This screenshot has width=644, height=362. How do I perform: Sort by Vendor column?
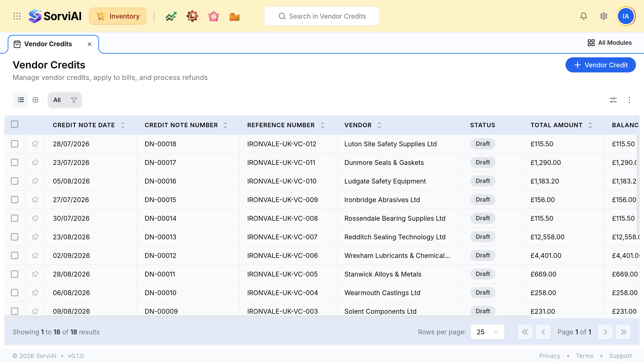[379, 125]
